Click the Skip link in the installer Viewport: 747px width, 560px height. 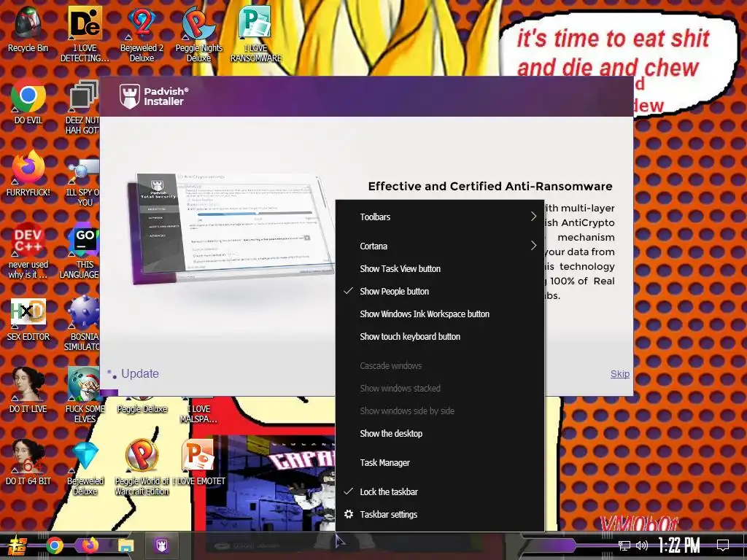point(620,374)
